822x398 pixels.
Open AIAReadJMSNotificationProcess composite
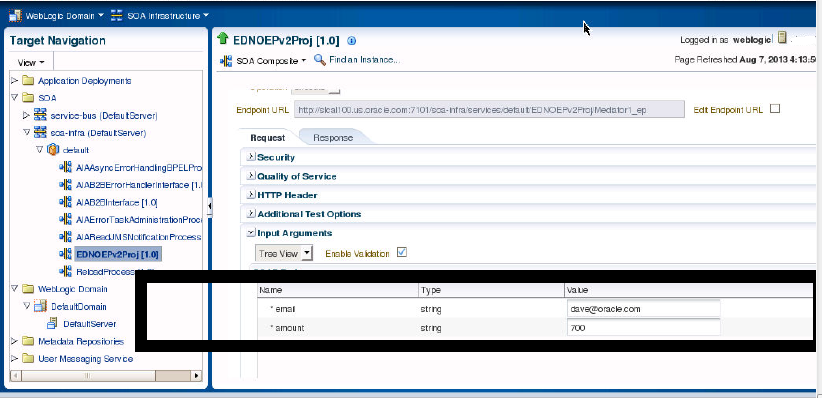click(138, 237)
